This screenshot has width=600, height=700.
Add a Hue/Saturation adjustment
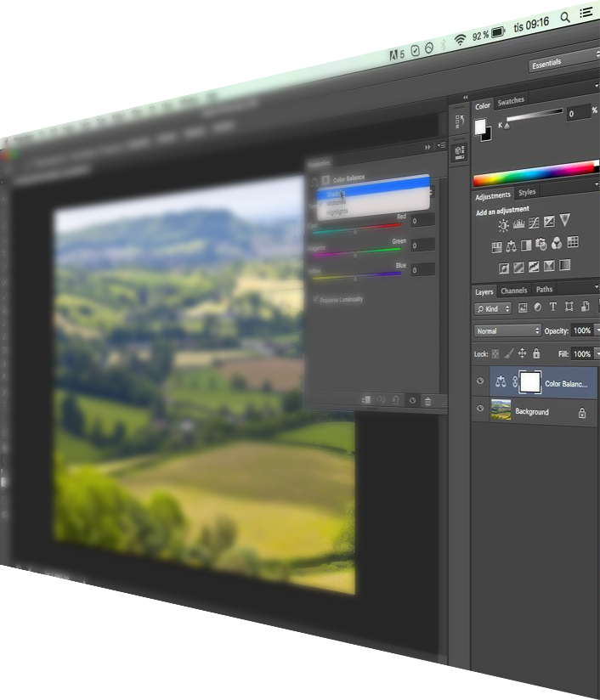click(x=497, y=247)
